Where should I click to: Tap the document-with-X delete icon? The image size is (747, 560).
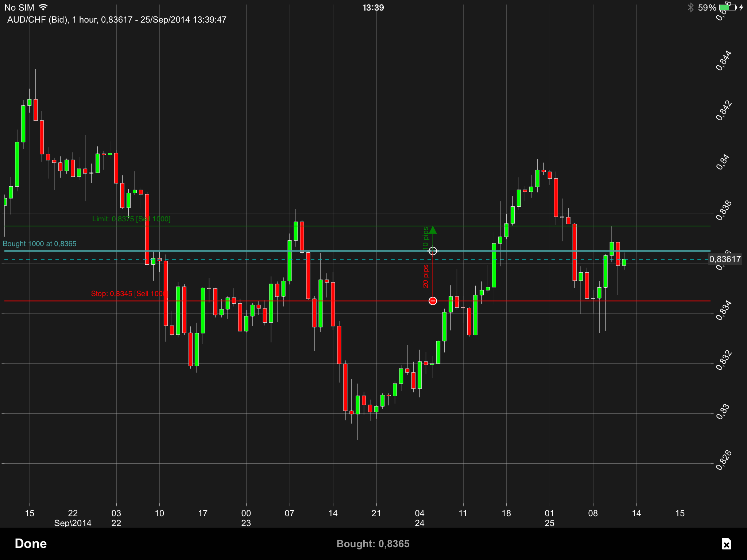pyautogui.click(x=726, y=544)
